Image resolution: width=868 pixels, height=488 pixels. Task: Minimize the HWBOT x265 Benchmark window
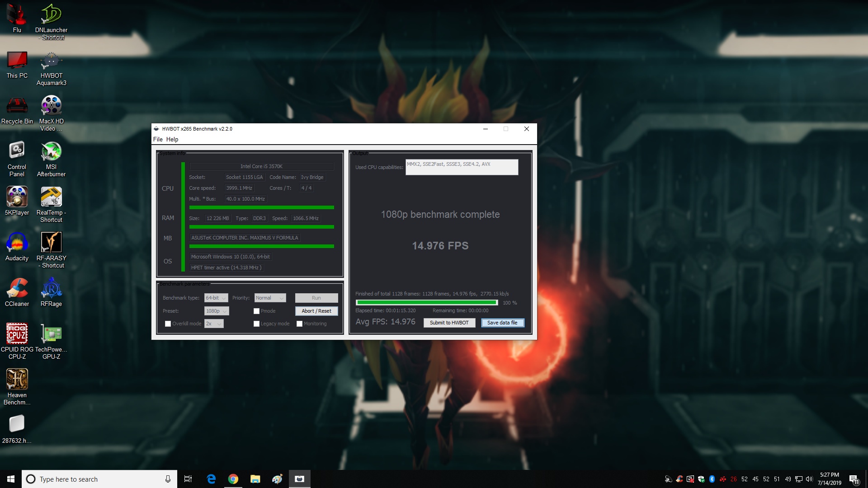486,129
